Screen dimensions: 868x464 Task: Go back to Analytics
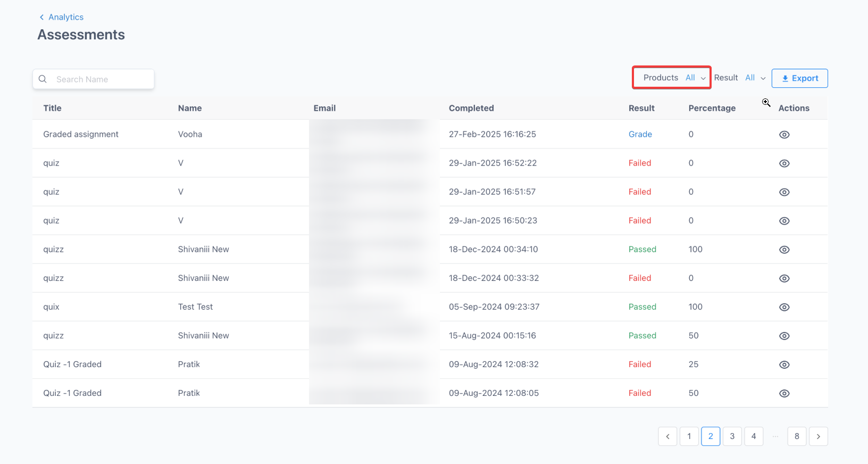(x=62, y=17)
